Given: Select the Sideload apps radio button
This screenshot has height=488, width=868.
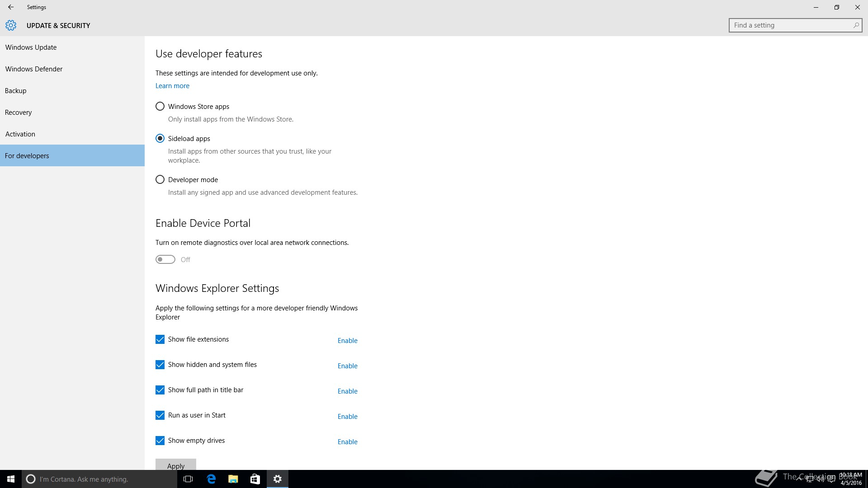Looking at the screenshot, I should [160, 139].
